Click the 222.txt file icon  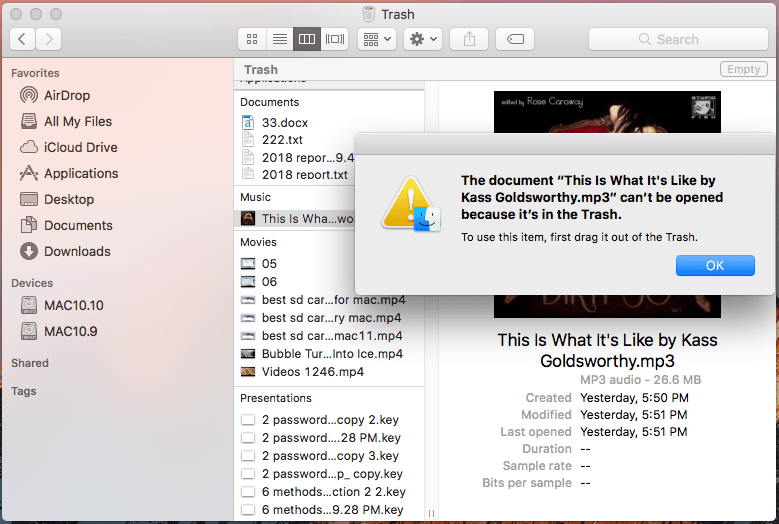click(248, 140)
